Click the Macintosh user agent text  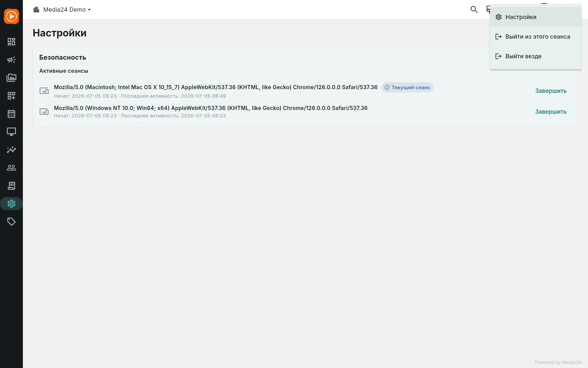tap(216, 87)
